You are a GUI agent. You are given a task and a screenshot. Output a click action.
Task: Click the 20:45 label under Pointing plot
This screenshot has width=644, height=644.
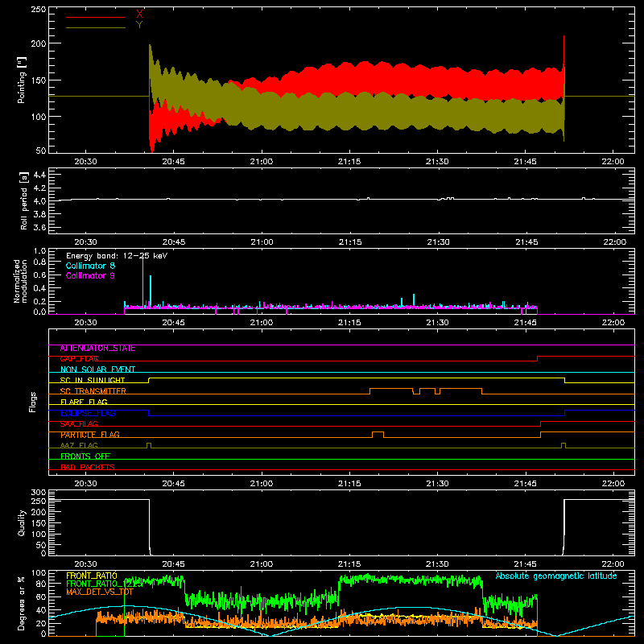tap(173, 162)
